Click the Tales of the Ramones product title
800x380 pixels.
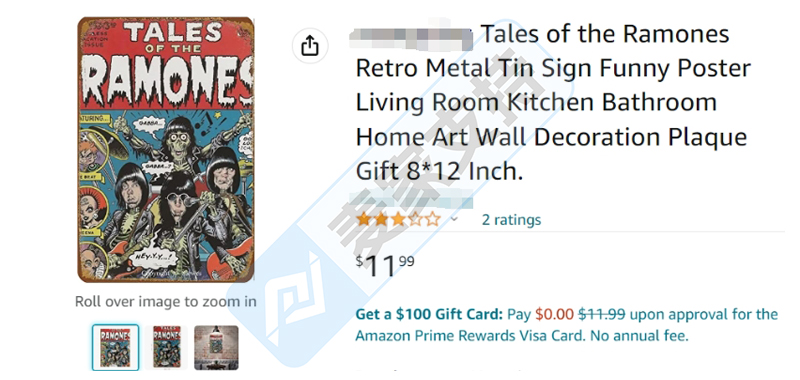tap(553, 103)
